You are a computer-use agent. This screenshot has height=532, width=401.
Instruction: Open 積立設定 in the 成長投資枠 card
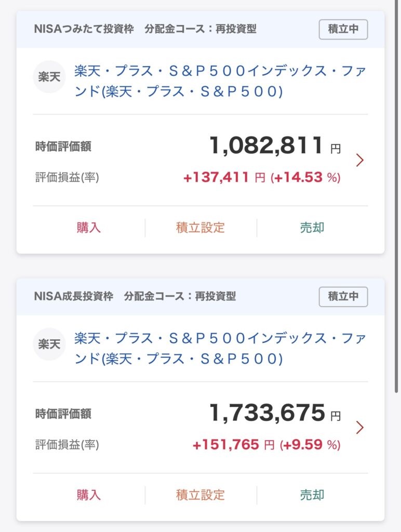(x=200, y=495)
